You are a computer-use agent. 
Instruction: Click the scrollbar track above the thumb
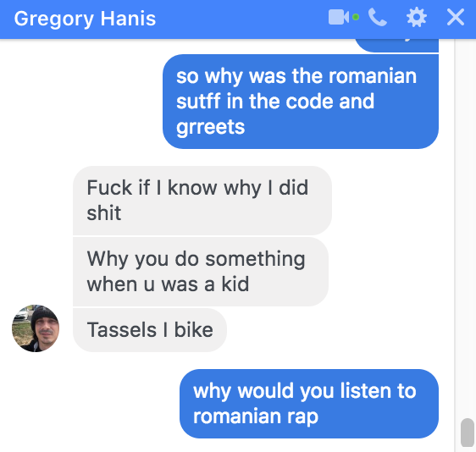point(467,228)
